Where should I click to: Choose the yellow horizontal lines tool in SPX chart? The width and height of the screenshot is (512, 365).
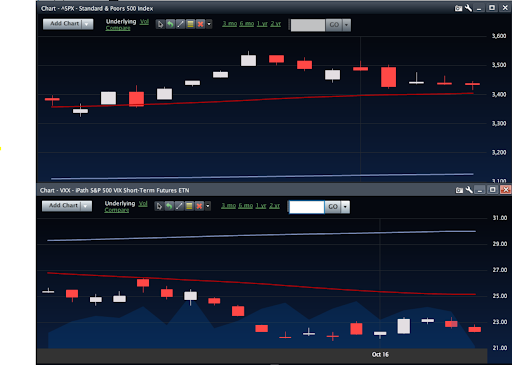coord(190,24)
